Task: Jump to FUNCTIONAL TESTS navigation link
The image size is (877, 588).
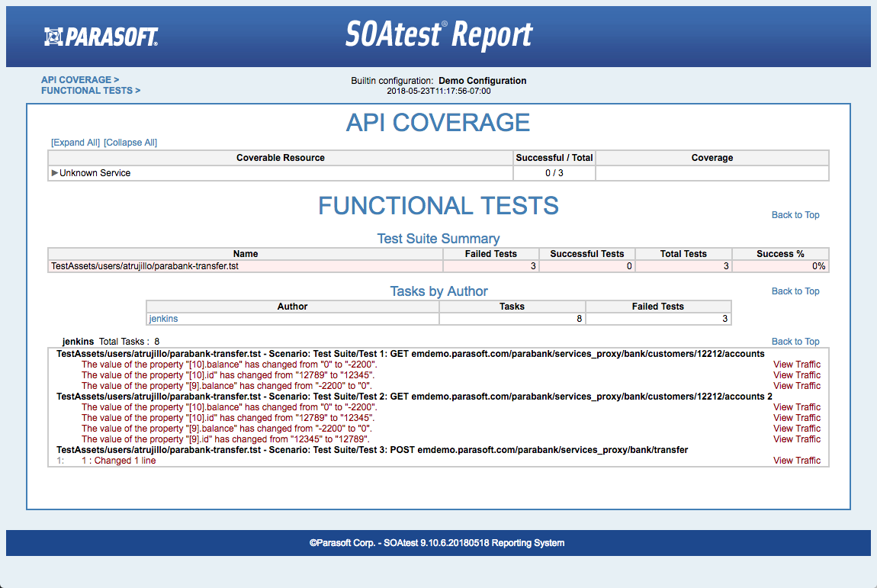Action: click(x=91, y=91)
